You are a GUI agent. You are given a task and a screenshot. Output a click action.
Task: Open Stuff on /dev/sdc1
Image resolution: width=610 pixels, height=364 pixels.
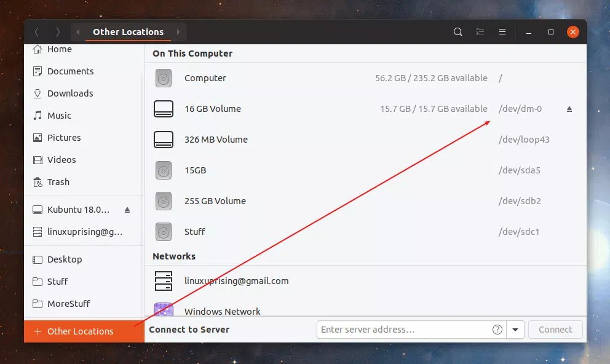click(x=365, y=232)
